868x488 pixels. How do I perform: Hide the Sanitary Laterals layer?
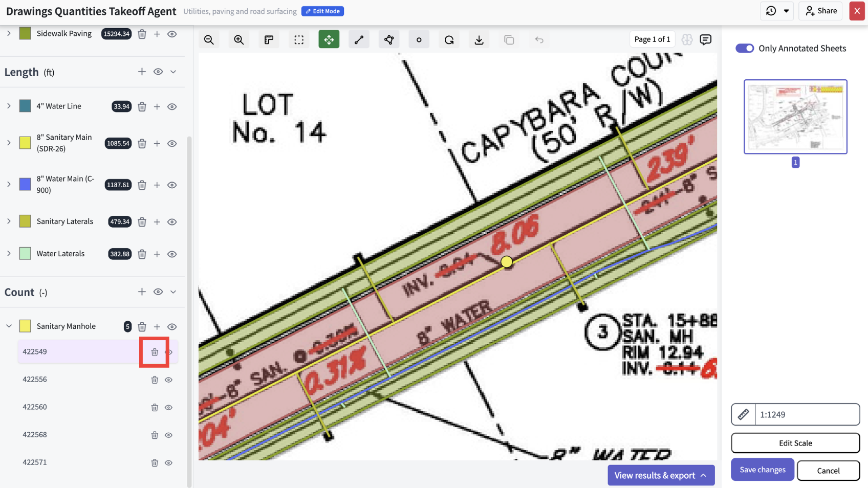coord(172,221)
